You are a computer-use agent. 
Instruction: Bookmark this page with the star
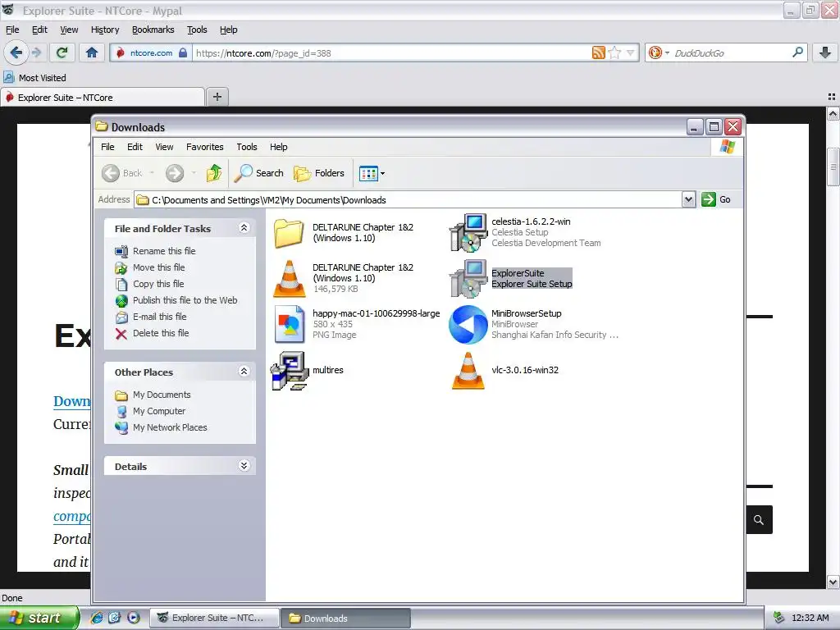point(614,52)
